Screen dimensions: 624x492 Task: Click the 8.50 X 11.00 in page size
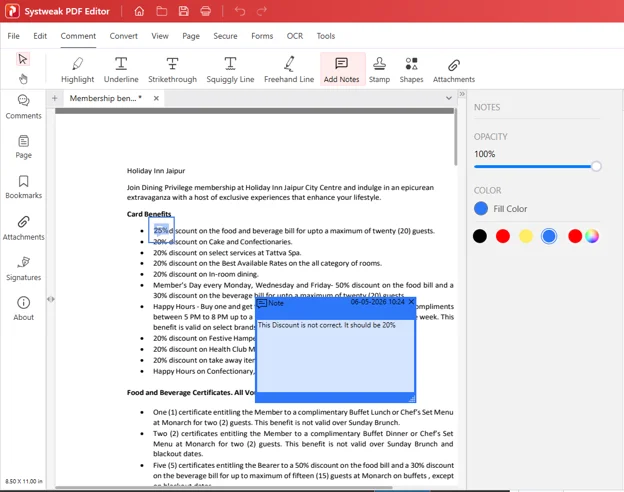pos(23,481)
